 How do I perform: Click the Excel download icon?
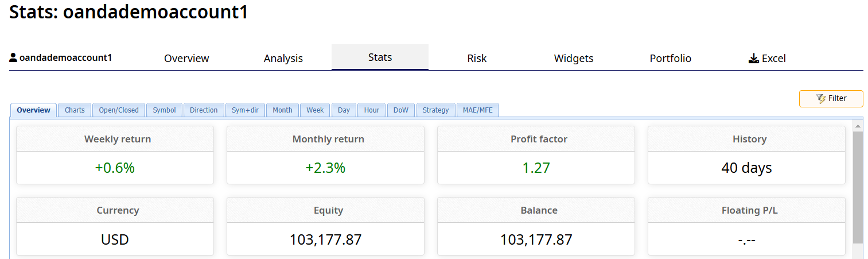[754, 58]
